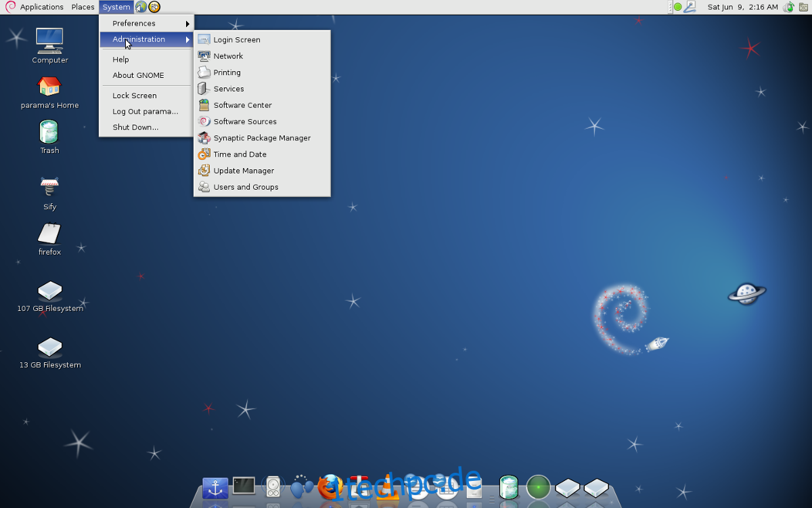Select the highlighted Administration menu entry

146,39
